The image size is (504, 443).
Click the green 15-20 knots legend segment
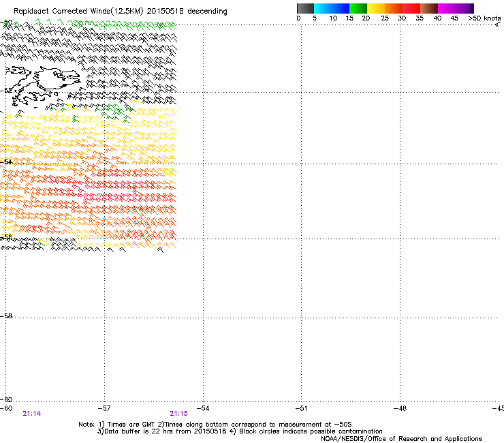tap(358, 8)
